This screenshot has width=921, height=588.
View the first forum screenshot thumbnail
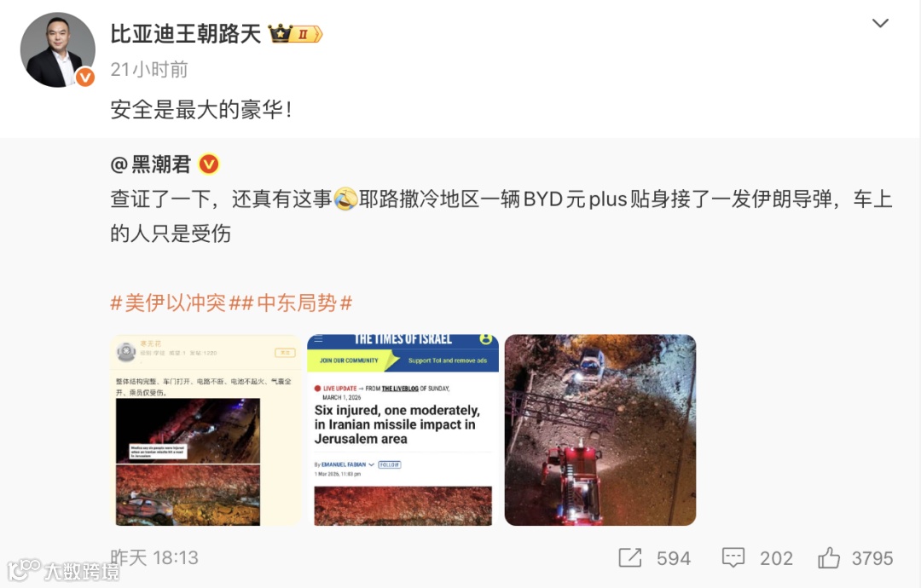206,430
